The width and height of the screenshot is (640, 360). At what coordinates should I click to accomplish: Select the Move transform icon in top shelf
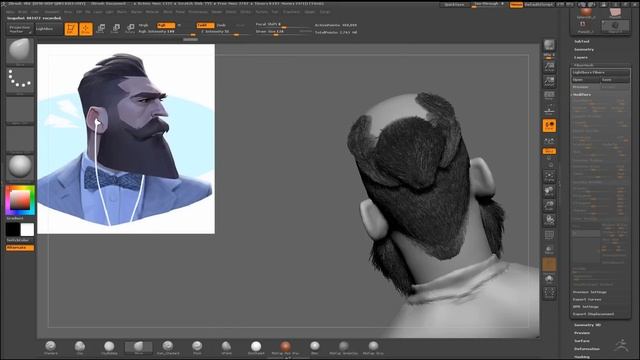click(101, 29)
